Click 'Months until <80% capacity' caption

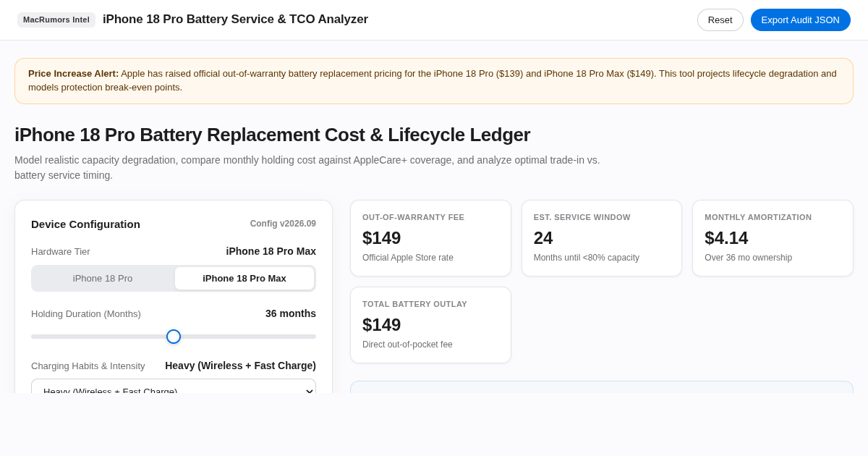(587, 258)
